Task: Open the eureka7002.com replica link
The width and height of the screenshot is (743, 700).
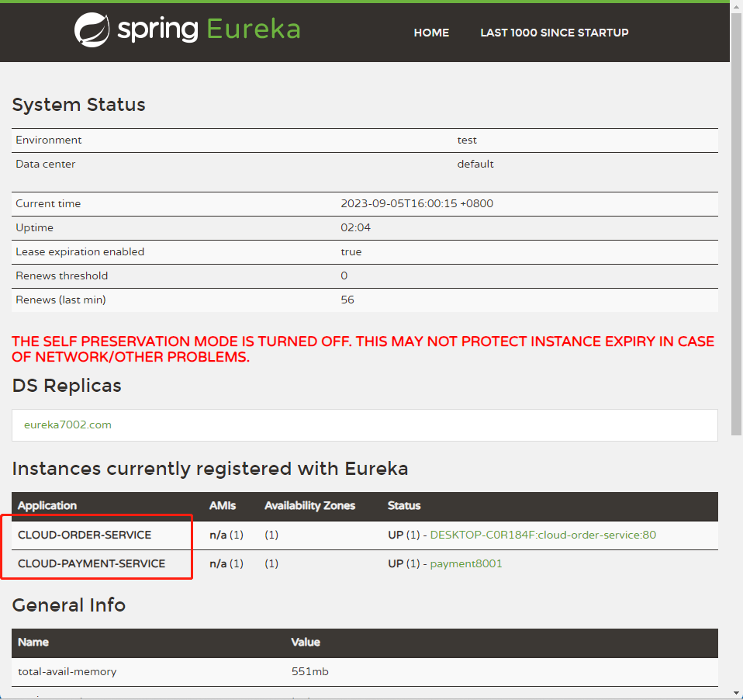Action: tap(67, 425)
